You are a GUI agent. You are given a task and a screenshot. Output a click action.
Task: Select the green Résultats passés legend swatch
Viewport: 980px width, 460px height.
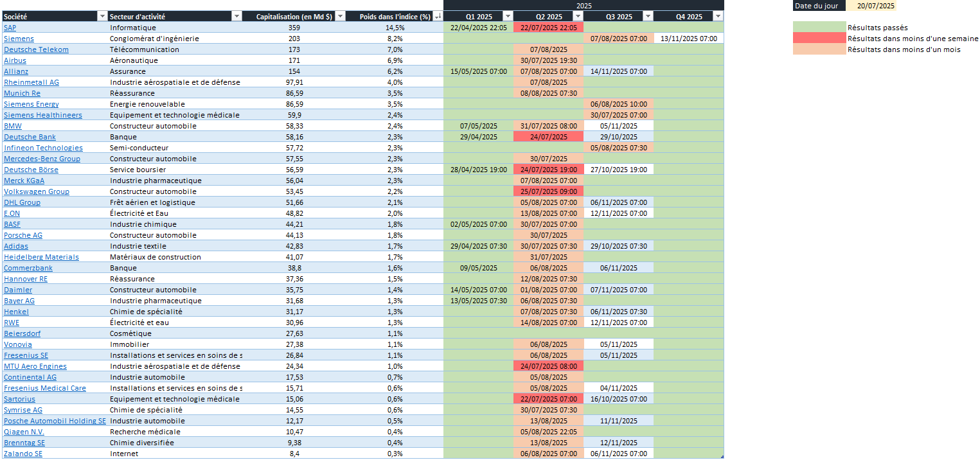819,27
